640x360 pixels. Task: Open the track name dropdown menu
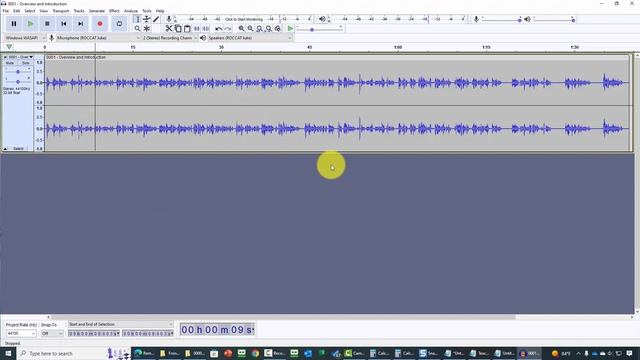click(x=21, y=57)
